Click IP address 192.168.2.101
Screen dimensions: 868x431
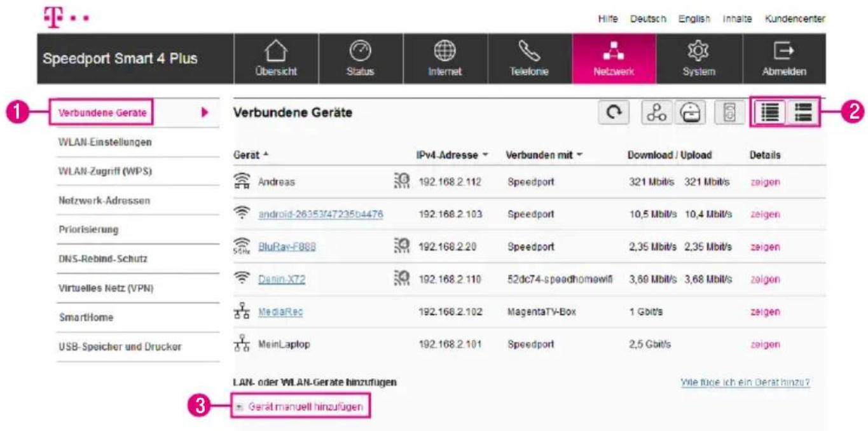pos(450,344)
